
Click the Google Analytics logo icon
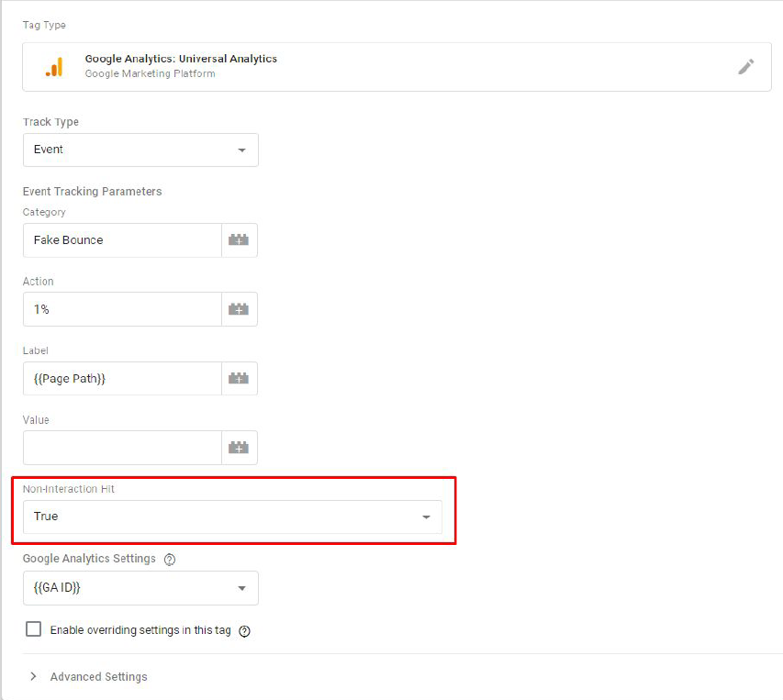click(x=54, y=67)
